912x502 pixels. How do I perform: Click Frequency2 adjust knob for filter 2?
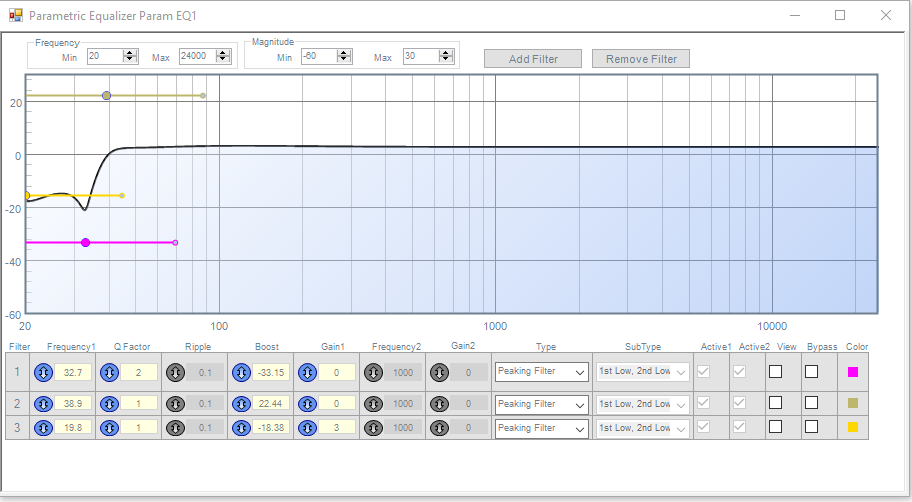pos(373,404)
